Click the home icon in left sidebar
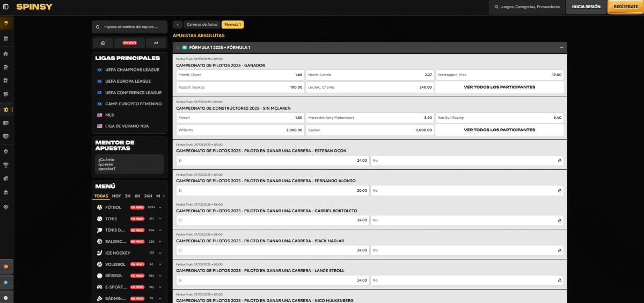This screenshot has height=303, width=644. click(6, 54)
